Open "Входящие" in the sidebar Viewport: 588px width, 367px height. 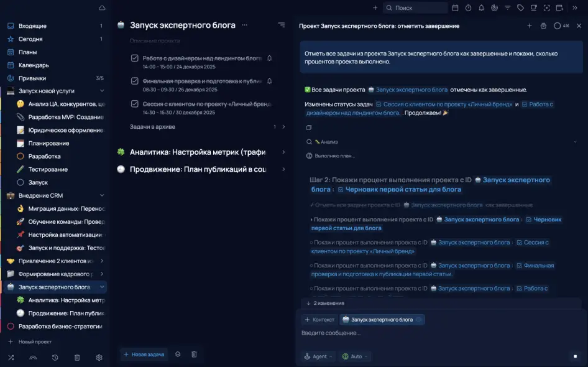(32, 26)
